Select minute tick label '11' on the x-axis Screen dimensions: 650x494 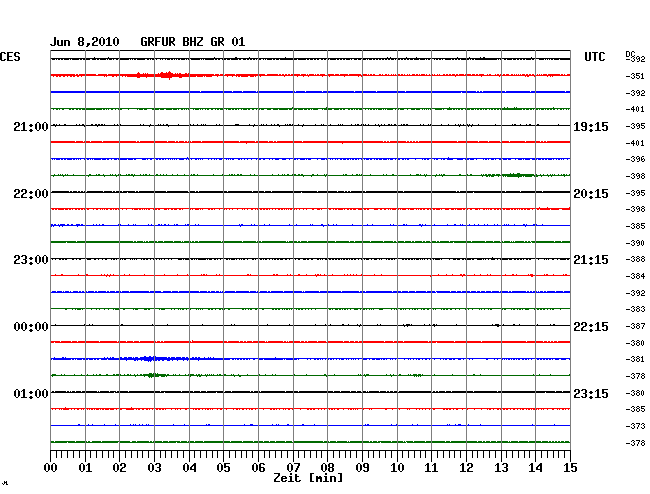coord(431,468)
